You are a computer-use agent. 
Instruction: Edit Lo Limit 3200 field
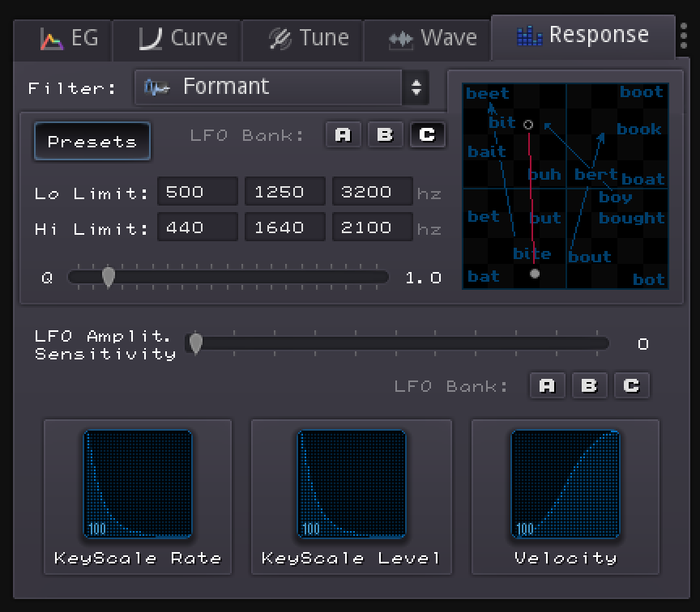point(373,191)
